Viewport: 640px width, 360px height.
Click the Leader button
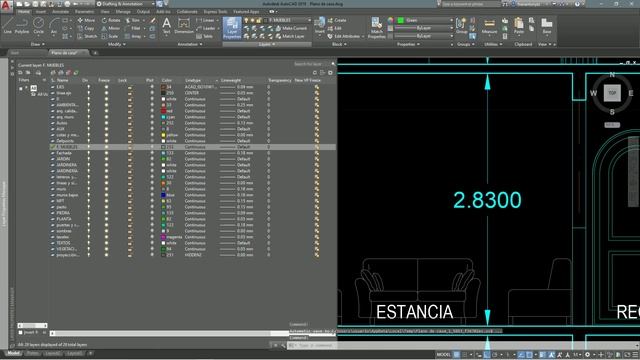pyautogui.click(x=206, y=28)
